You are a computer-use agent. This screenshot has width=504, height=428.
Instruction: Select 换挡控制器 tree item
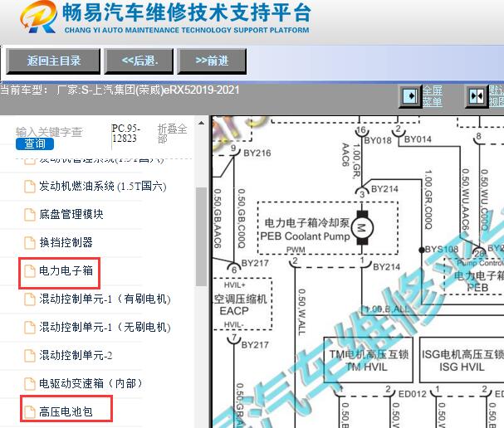pyautogui.click(x=66, y=242)
